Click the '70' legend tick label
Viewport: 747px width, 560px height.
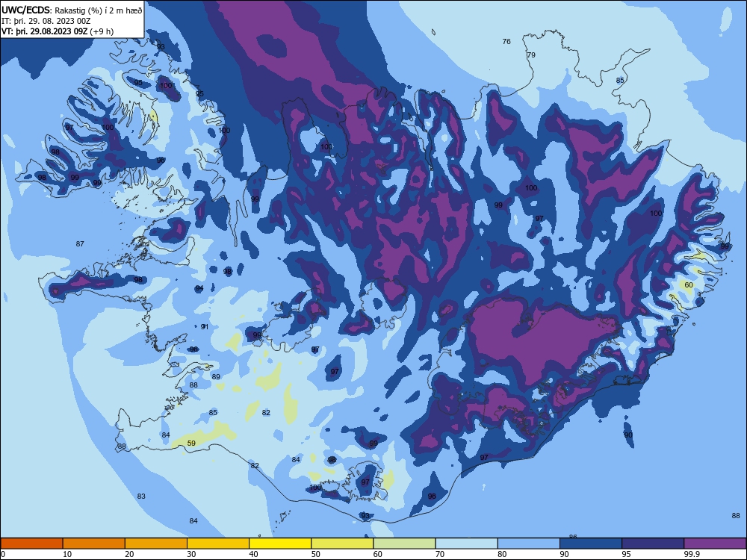point(440,554)
